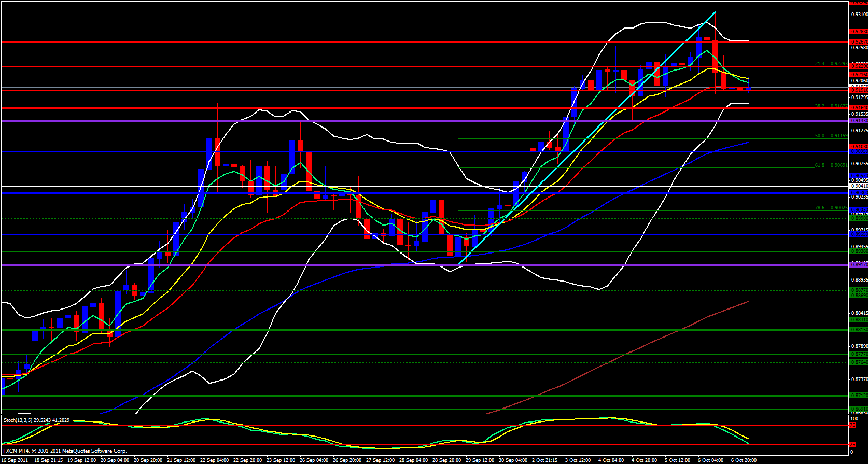The width and height of the screenshot is (868, 464).
Task: Click the 0.91430 purple price level tag
Action: pyautogui.click(x=859, y=121)
